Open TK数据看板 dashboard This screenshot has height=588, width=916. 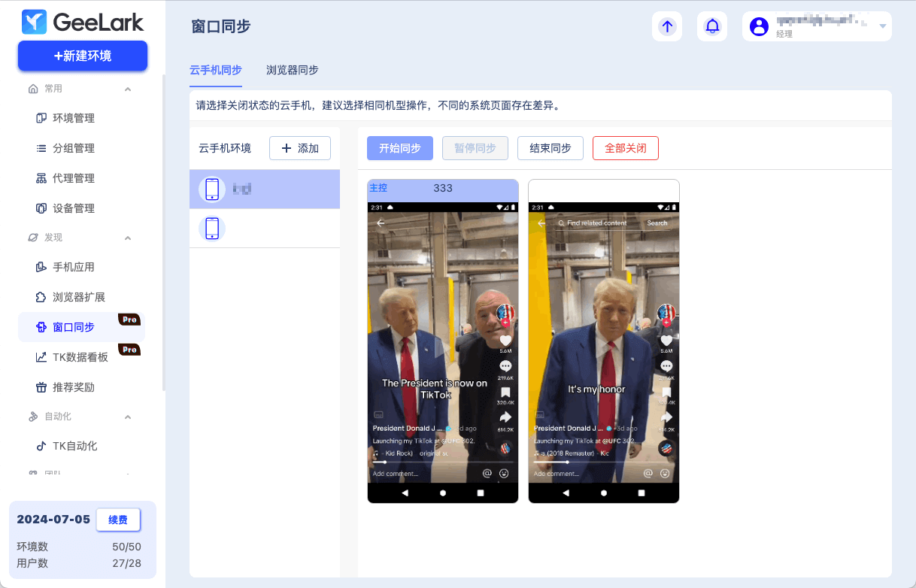80,357
